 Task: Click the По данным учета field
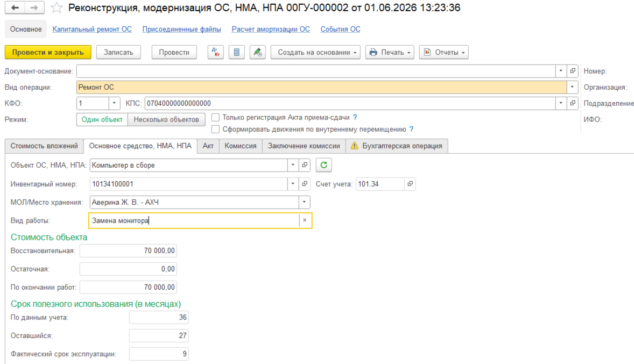[x=159, y=318]
